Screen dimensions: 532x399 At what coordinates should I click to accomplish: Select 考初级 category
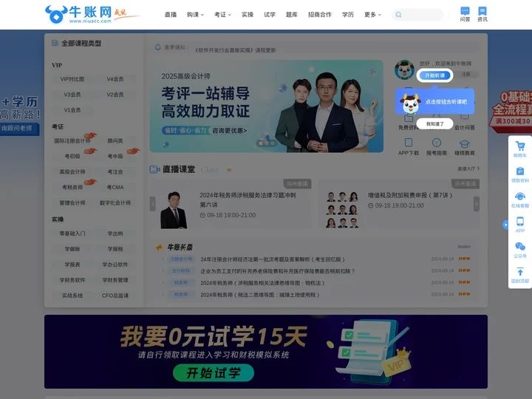[72, 157]
